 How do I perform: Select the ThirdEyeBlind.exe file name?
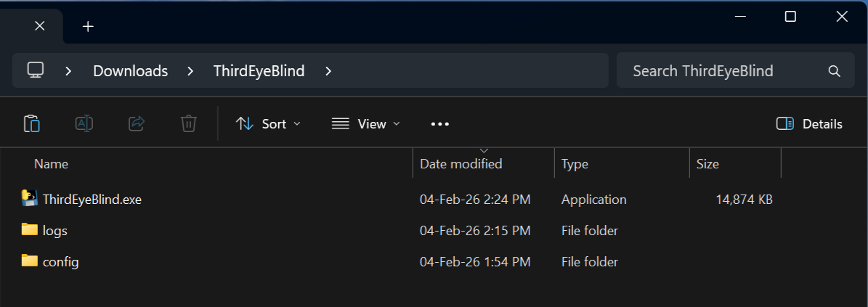[92, 200]
